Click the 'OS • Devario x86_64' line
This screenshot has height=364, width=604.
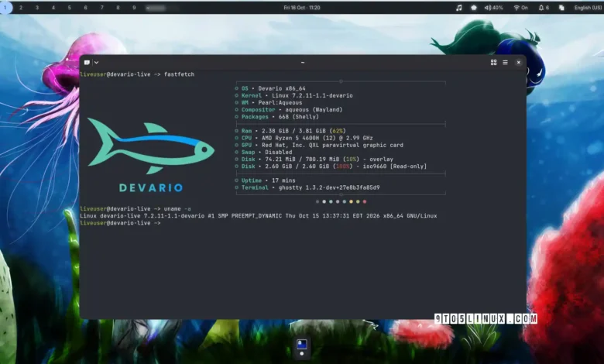(270, 88)
